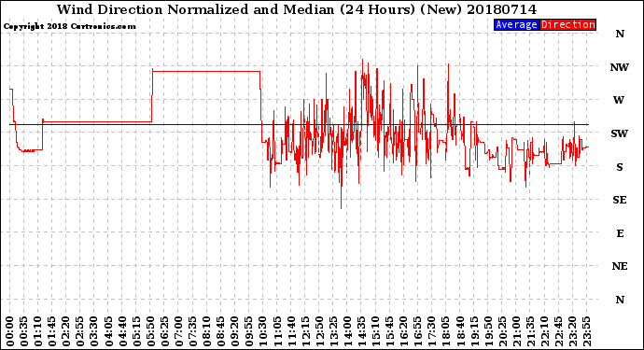Screen dimensions: 644x350
Task: Click the NE axis label
Action: (x=620, y=266)
